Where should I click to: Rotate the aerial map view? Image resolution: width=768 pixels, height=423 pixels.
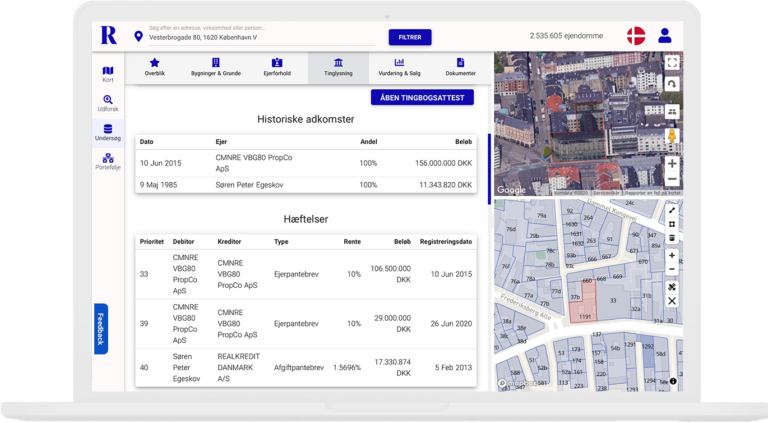(x=672, y=86)
